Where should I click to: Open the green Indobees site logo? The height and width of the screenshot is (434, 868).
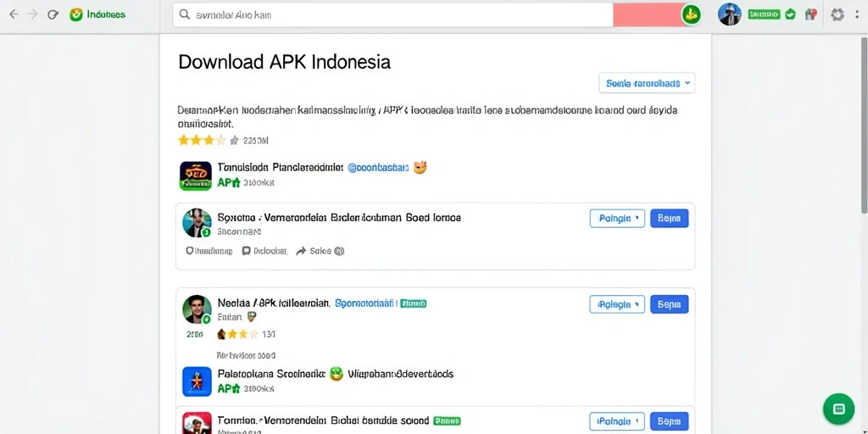pos(97,14)
